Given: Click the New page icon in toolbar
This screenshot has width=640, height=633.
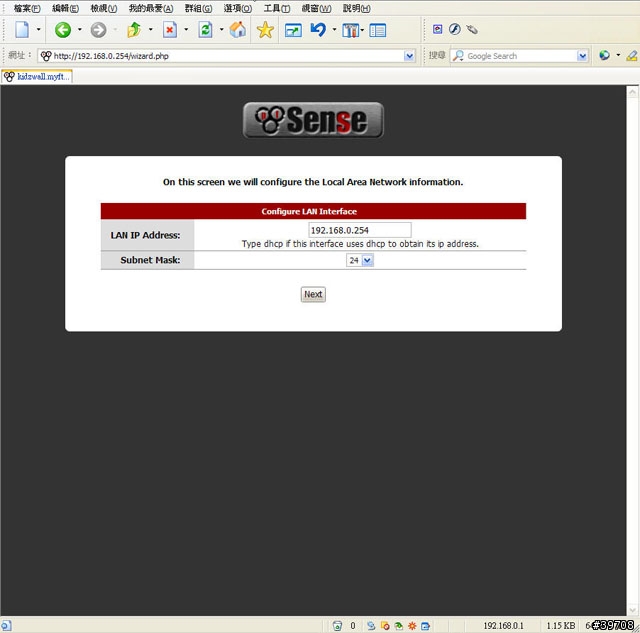Looking at the screenshot, I should coord(22,30).
